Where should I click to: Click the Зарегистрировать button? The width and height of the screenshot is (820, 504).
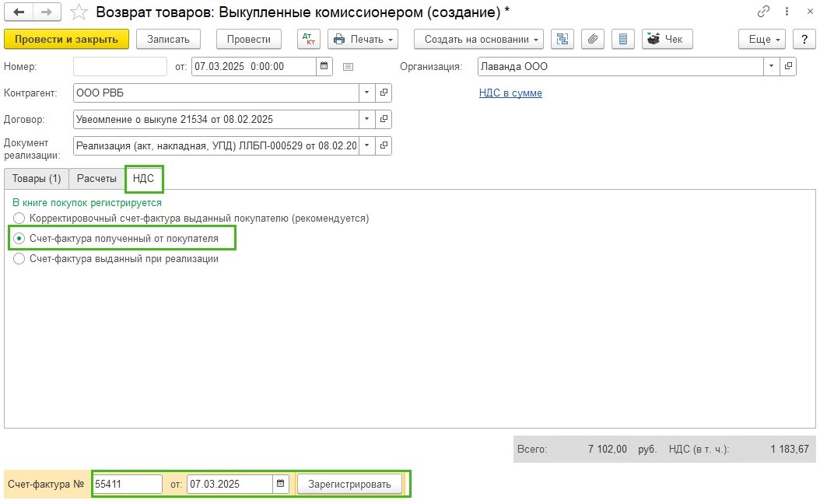coord(349,484)
